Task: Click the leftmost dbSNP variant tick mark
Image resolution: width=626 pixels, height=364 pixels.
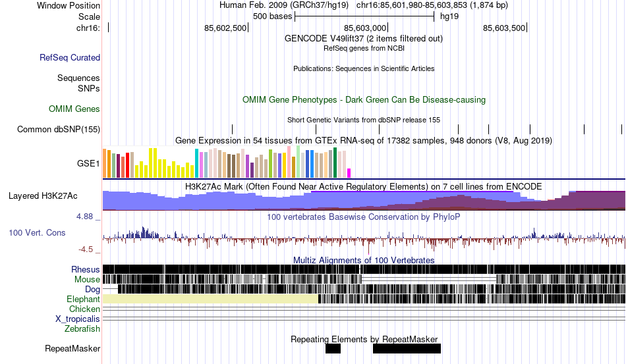Action: pos(233,129)
